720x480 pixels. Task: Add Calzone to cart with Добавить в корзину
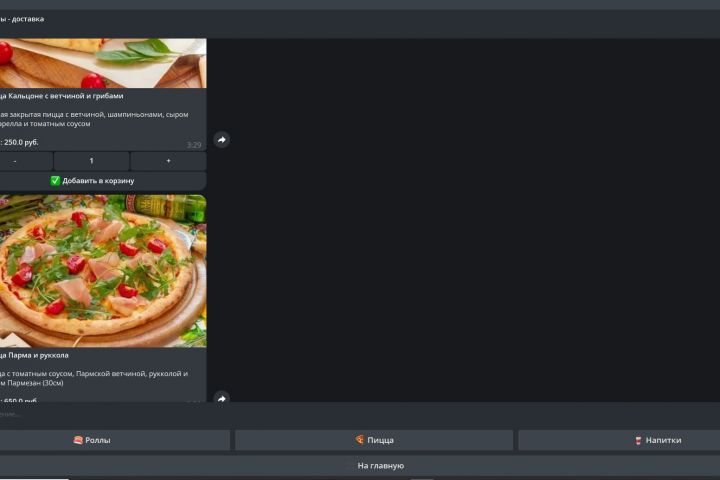pyautogui.click(x=102, y=181)
